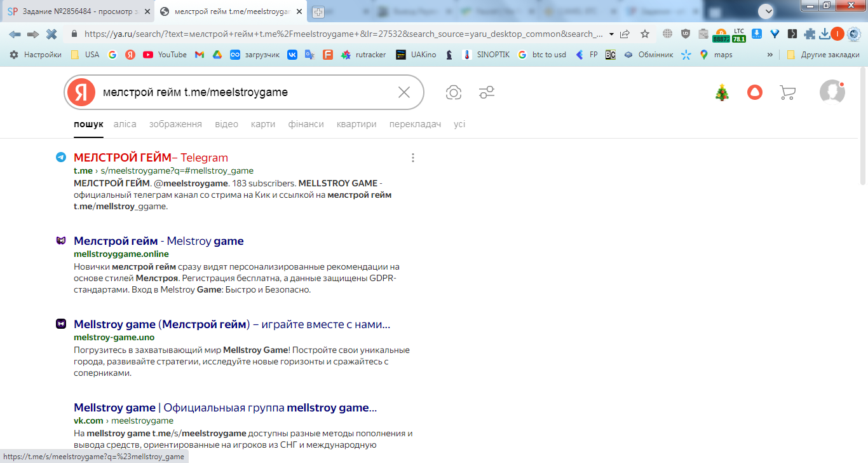Image resolution: width=868 pixels, height=463 pixels.
Task: Open the orange browser profile avatar
Action: pyautogui.click(x=837, y=34)
